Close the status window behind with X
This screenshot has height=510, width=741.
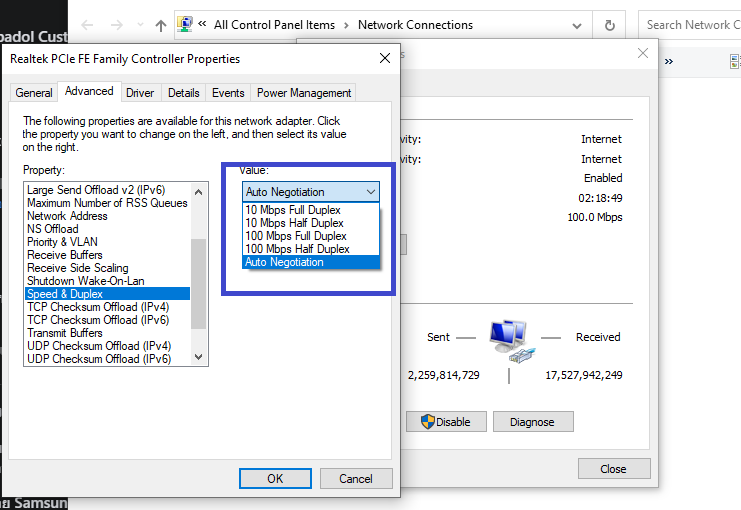(x=643, y=53)
